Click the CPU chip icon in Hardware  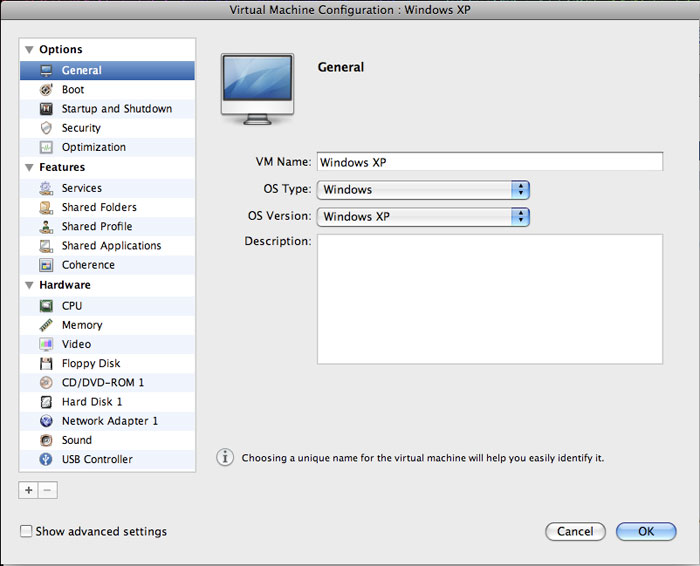(x=46, y=306)
